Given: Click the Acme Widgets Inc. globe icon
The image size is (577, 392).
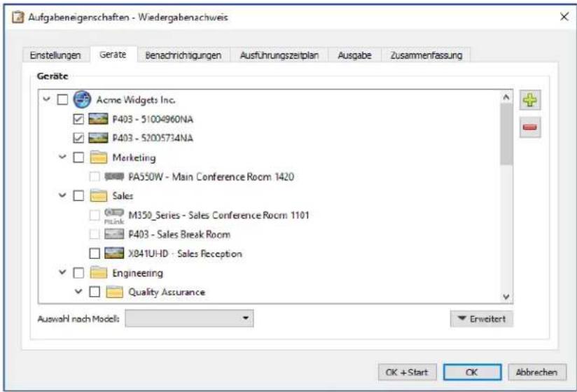Looking at the screenshot, I should click(x=82, y=99).
